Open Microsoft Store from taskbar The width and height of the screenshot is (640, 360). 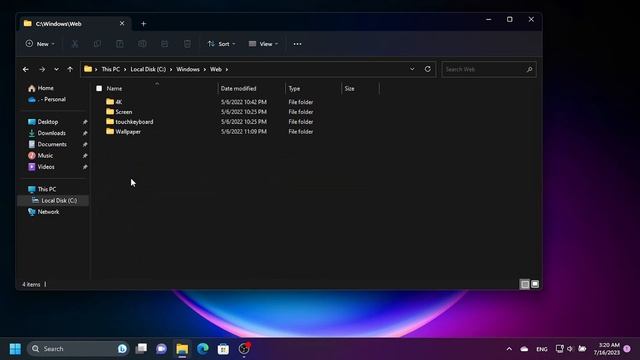pos(223,349)
